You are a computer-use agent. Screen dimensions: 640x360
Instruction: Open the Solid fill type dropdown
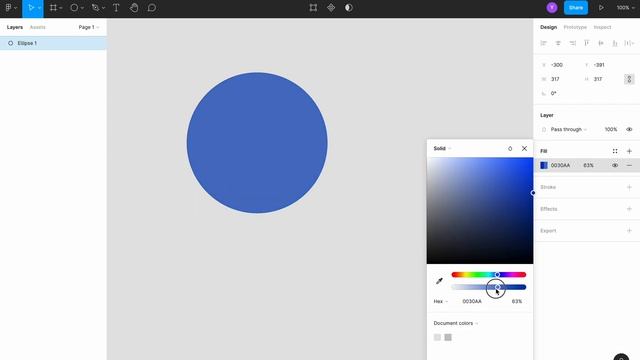(442, 149)
